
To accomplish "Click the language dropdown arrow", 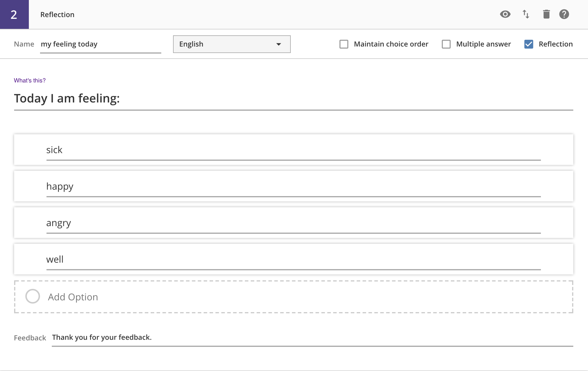I will click(x=278, y=44).
